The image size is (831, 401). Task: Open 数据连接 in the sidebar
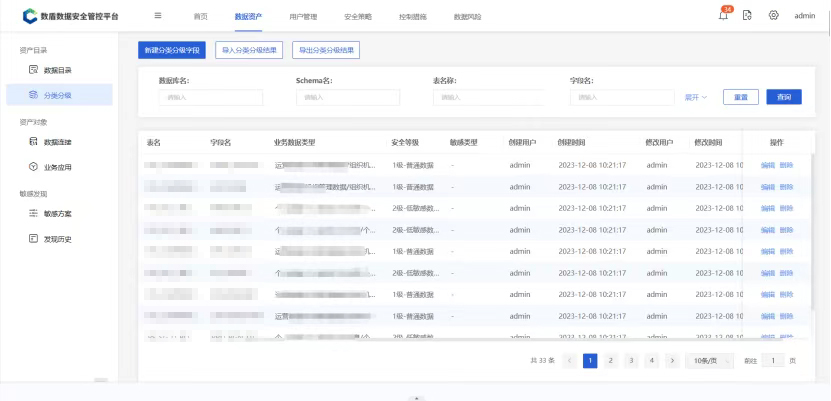point(57,142)
